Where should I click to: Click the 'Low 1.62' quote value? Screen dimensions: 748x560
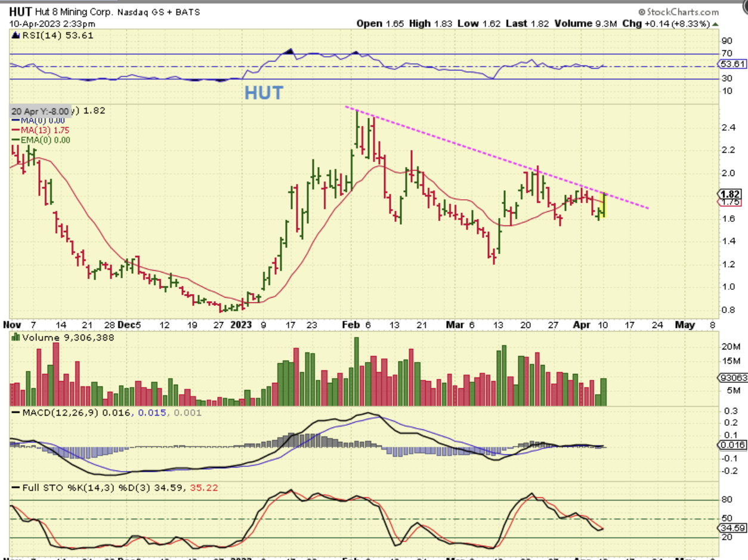pyautogui.click(x=479, y=24)
